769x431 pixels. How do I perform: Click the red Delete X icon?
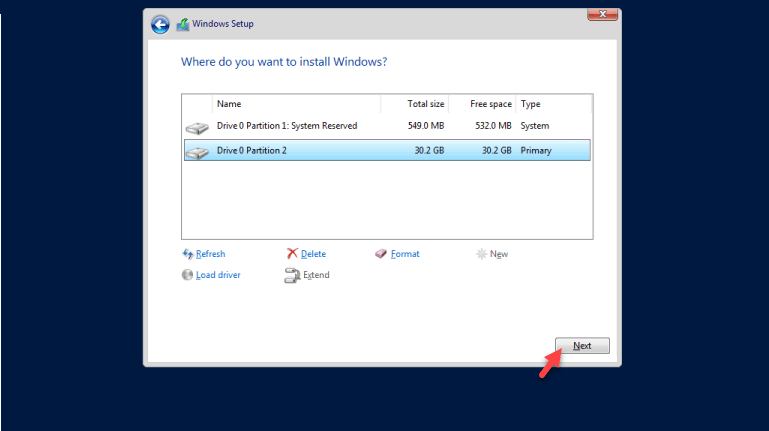click(291, 254)
